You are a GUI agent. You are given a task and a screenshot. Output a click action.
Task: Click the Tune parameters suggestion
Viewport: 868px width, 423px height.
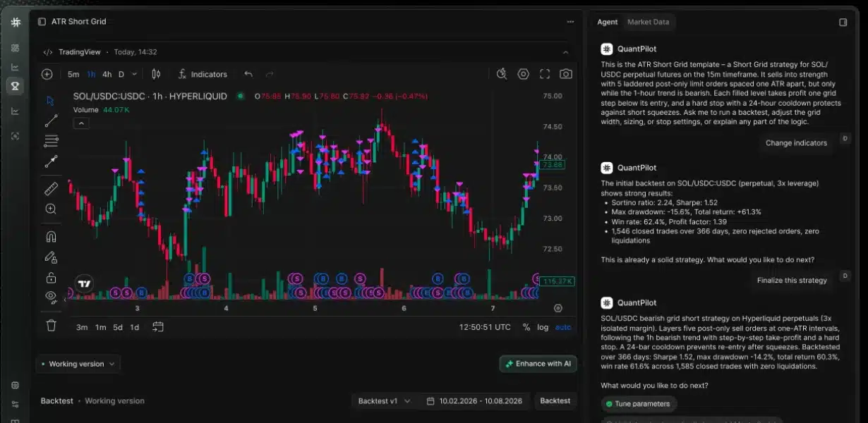(x=639, y=404)
